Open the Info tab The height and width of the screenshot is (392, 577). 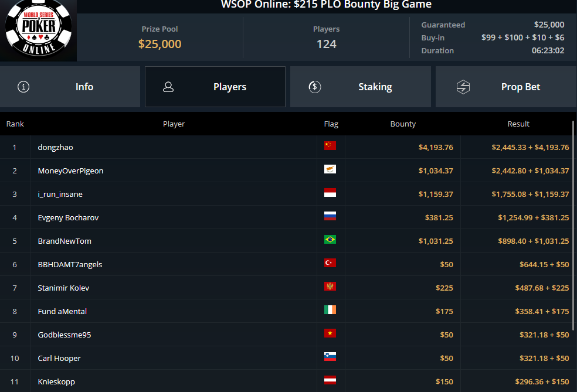[70, 87]
